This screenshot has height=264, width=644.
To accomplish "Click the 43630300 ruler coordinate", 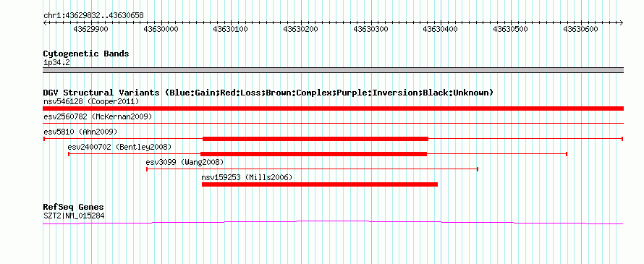I will 371,29.
